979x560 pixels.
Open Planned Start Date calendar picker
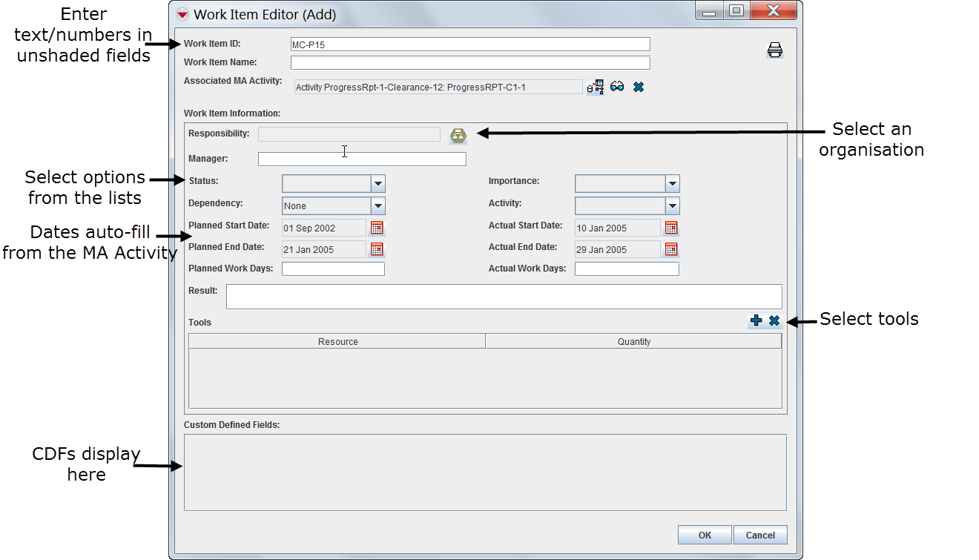[377, 228]
